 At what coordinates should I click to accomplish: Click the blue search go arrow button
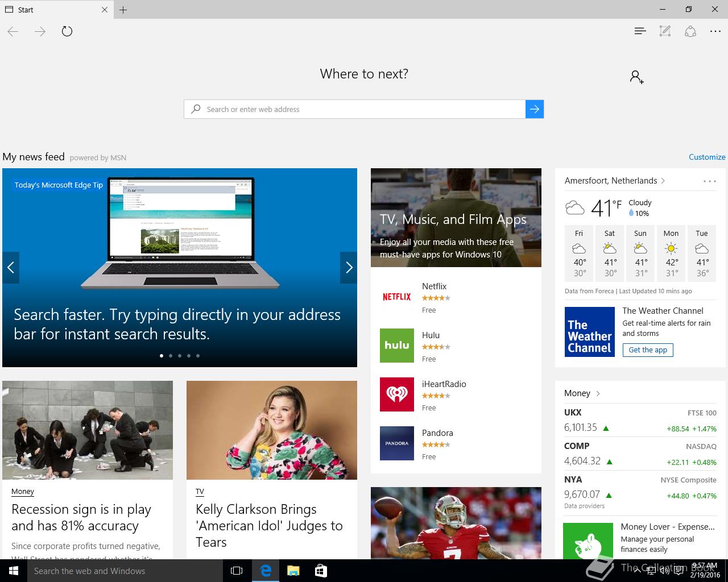(x=535, y=109)
